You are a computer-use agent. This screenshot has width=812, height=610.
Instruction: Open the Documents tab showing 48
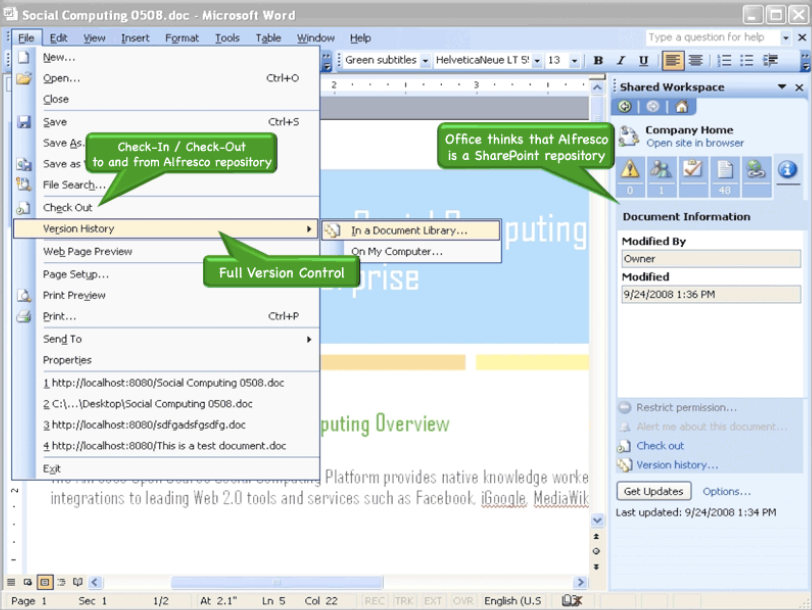click(725, 176)
